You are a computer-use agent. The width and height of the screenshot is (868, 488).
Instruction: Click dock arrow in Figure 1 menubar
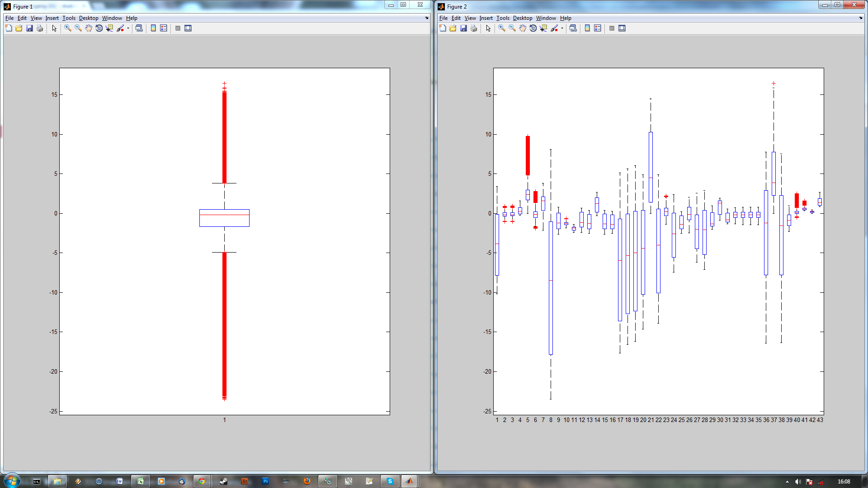[x=427, y=18]
